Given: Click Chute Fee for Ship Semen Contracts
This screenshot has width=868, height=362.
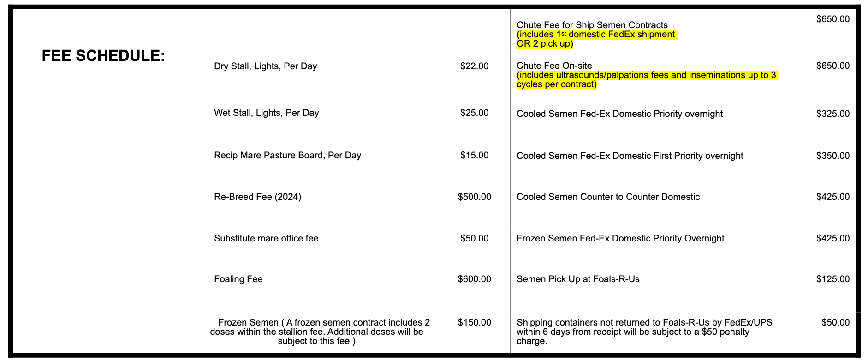Looking at the screenshot, I should pos(592,25).
